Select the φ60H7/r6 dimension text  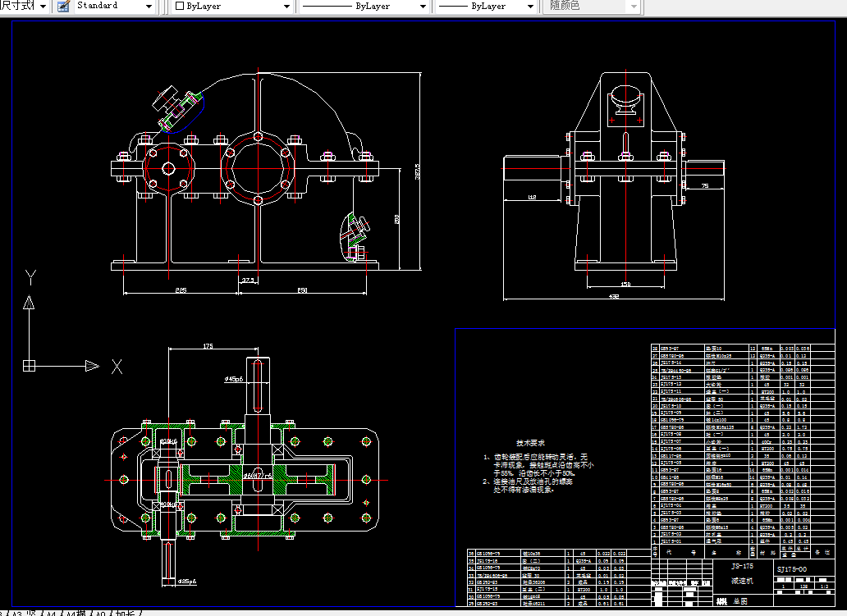[x=257, y=476]
